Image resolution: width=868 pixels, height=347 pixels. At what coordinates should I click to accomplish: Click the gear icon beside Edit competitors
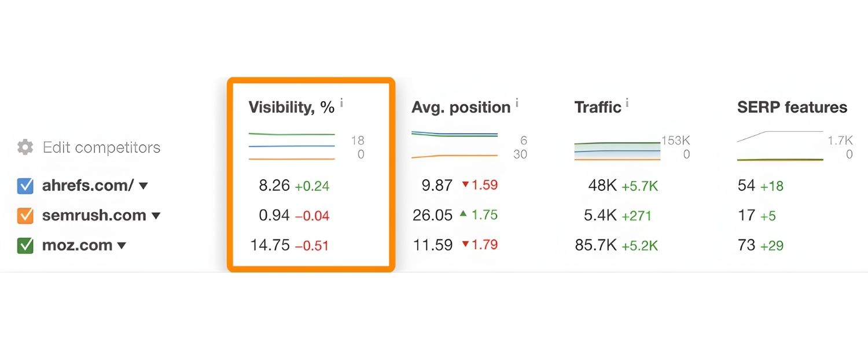tap(25, 147)
